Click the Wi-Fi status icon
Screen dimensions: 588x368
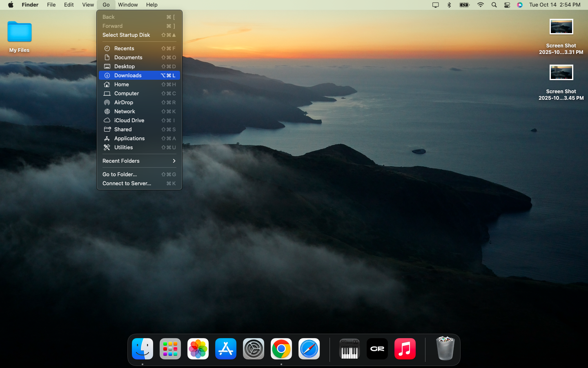481,5
